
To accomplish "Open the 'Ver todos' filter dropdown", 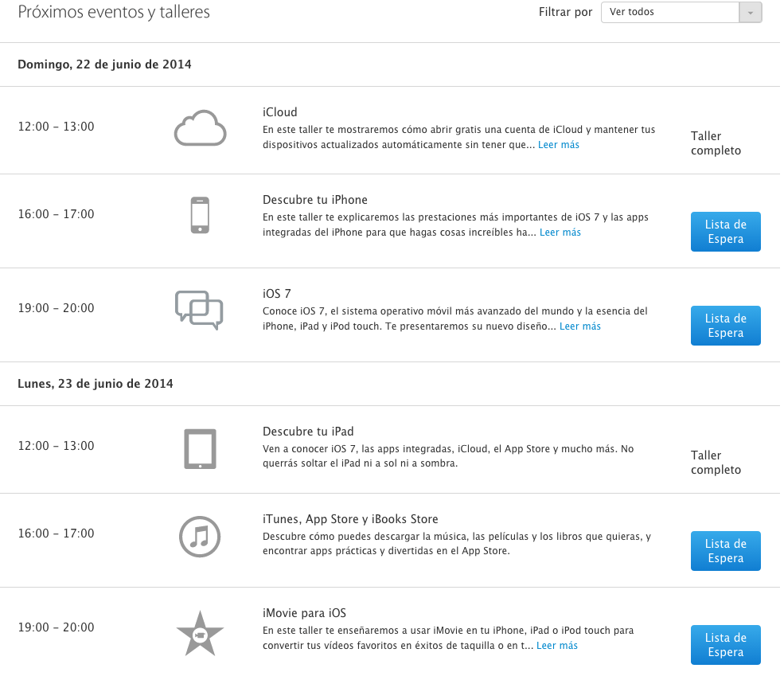I will [x=681, y=12].
